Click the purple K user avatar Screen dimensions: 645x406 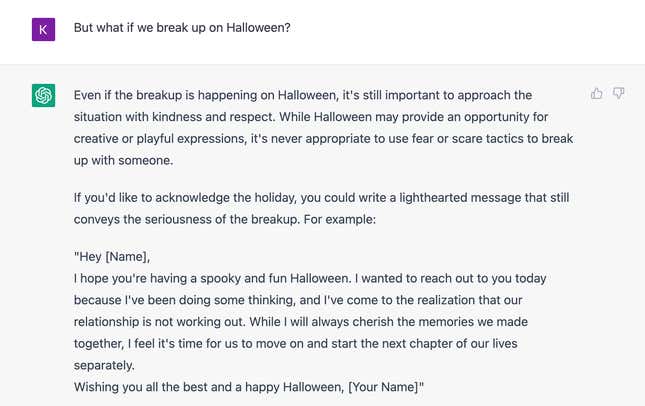click(43, 29)
